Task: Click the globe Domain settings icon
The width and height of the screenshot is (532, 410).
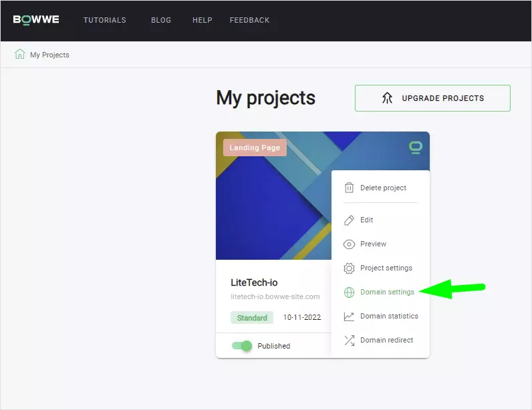Action: [x=349, y=292]
